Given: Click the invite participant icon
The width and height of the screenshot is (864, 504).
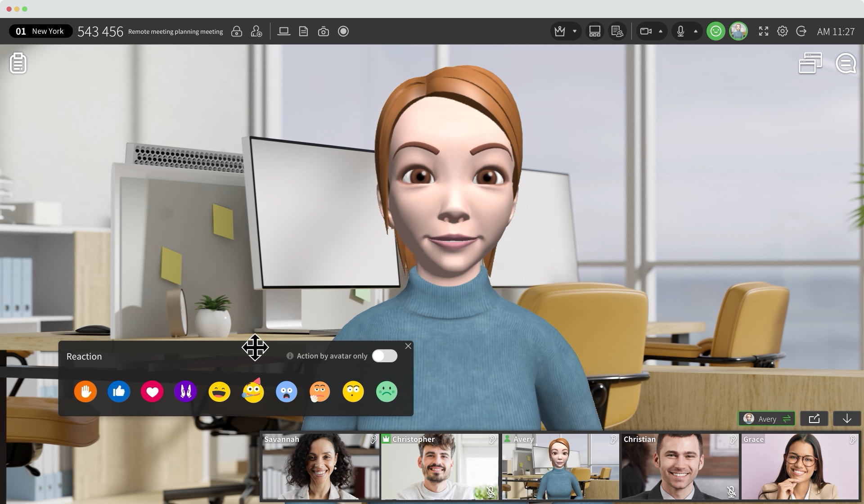Looking at the screenshot, I should point(256,31).
